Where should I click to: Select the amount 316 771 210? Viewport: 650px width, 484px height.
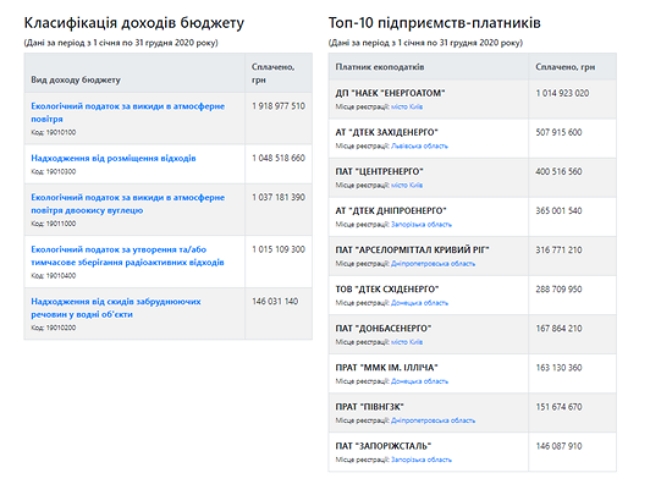coord(559,250)
